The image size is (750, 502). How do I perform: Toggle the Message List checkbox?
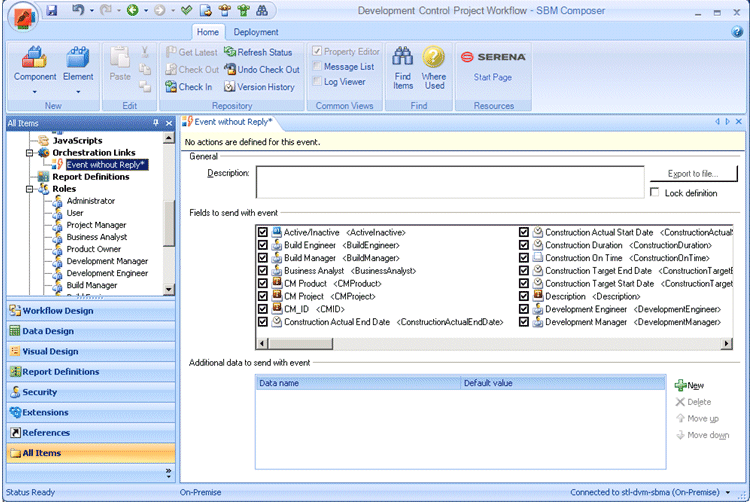[317, 67]
